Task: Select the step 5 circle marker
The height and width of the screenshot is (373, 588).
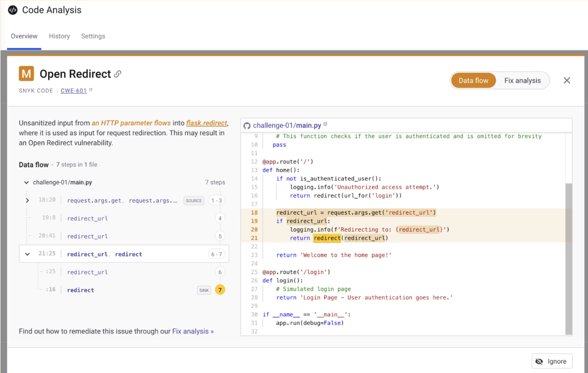Action: (220, 236)
